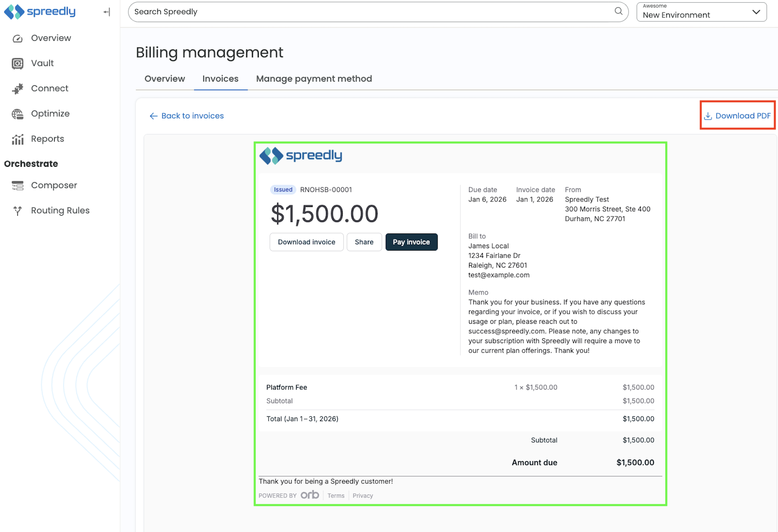
Task: Switch to the Overview billing tab
Action: point(165,79)
